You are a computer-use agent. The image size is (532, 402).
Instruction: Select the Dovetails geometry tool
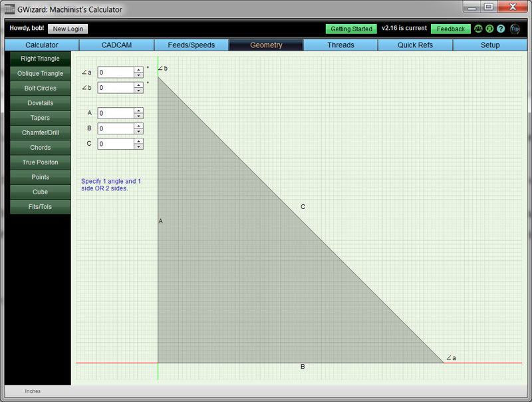[x=39, y=102]
